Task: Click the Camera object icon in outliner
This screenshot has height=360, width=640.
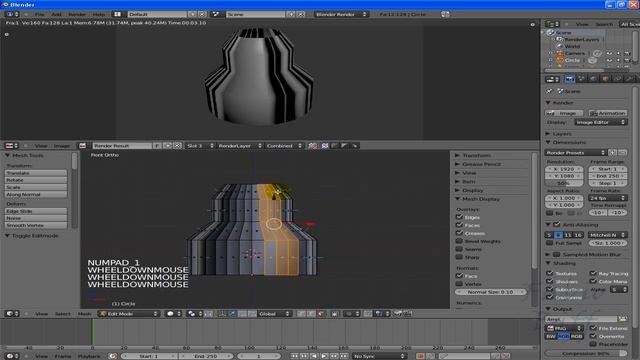Action: [560, 53]
